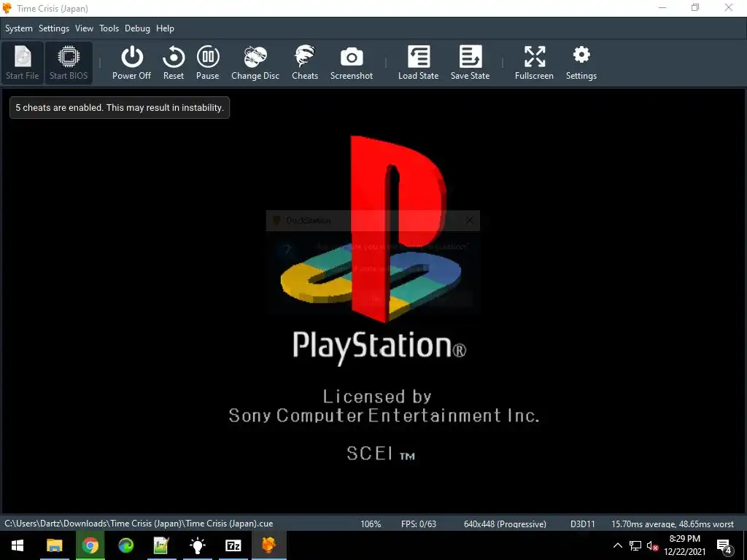
Task: Open the notification center icon
Action: [724, 546]
